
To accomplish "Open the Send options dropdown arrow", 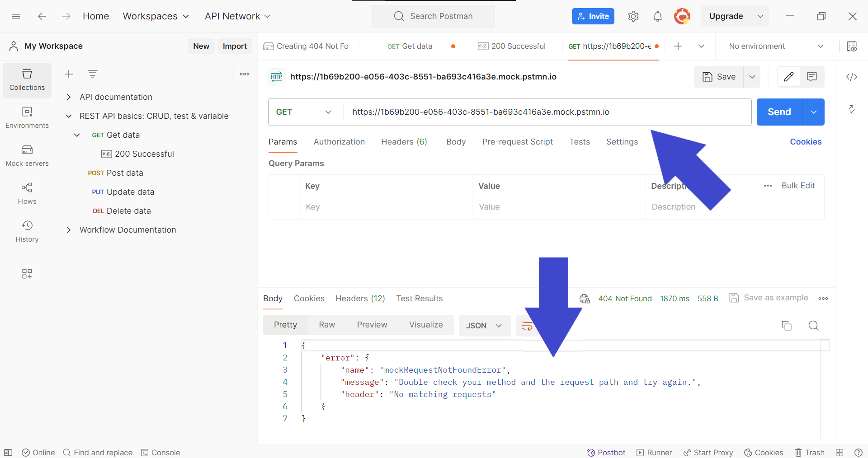I will click(x=814, y=112).
